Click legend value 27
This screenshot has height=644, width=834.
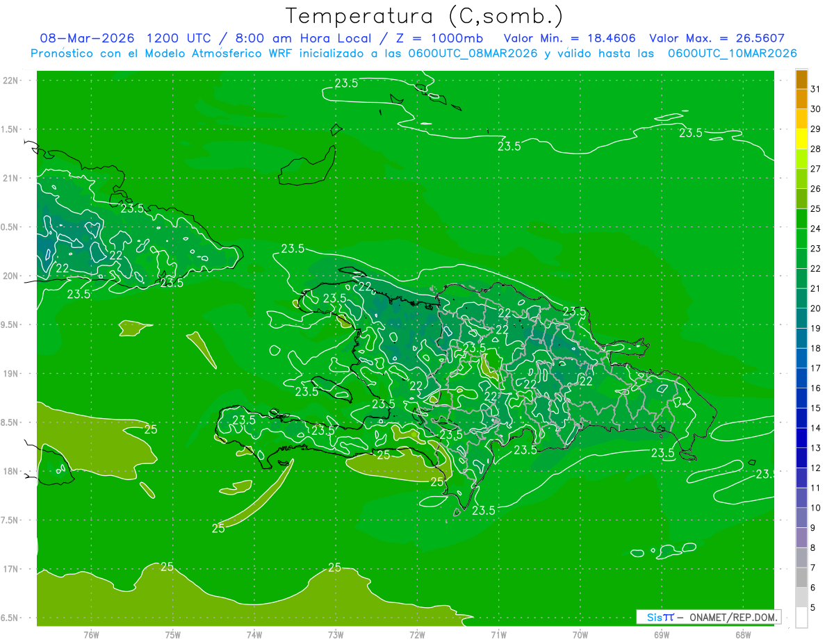pyautogui.click(x=815, y=169)
